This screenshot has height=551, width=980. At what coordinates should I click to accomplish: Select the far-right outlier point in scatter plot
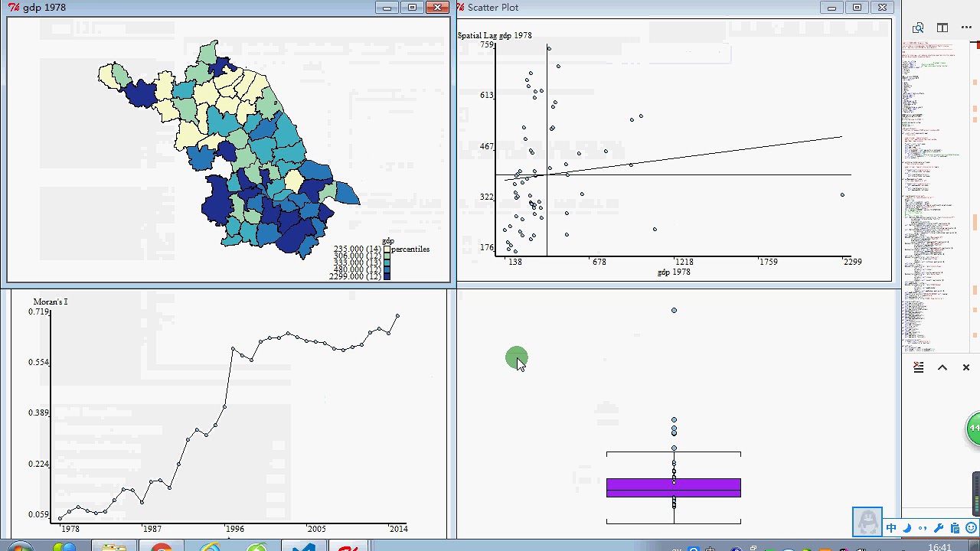tap(842, 195)
